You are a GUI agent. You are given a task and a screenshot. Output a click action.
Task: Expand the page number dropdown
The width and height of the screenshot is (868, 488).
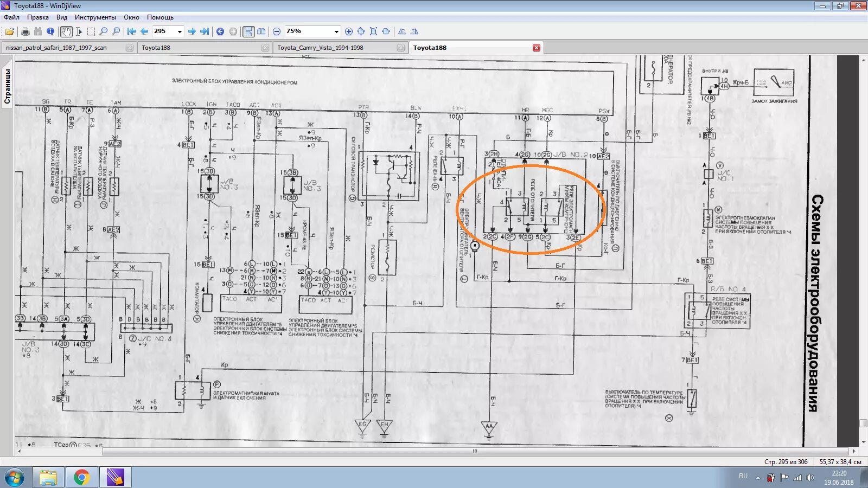pyautogui.click(x=180, y=31)
